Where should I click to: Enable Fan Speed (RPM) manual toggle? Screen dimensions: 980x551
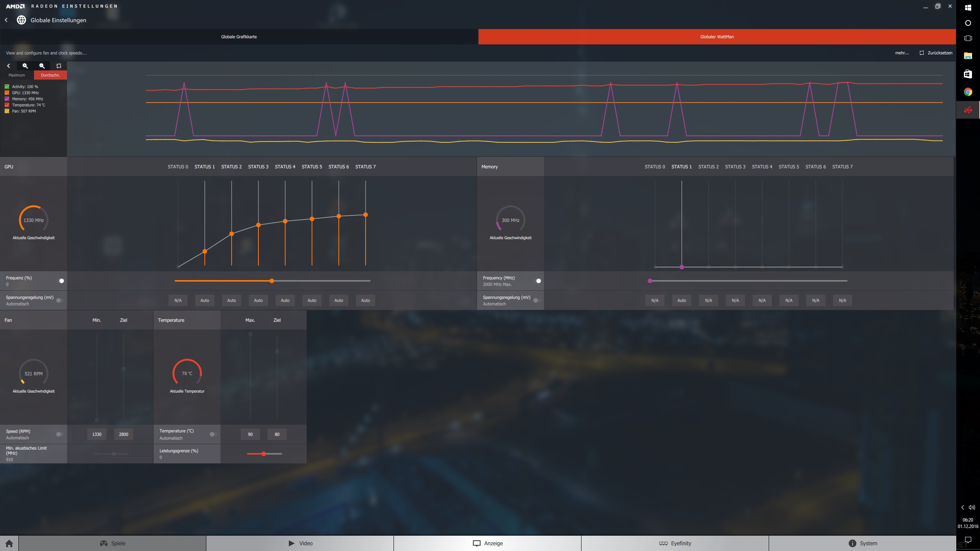pos(59,434)
